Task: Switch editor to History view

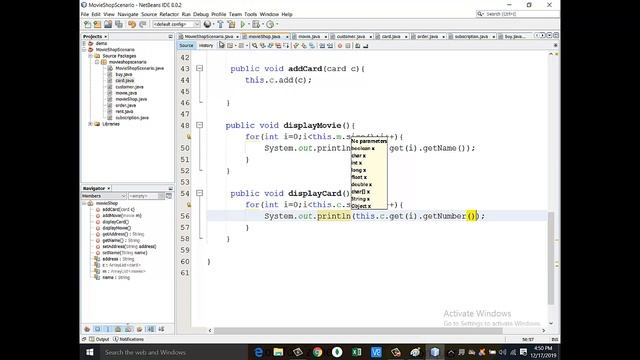Action: tap(206, 46)
